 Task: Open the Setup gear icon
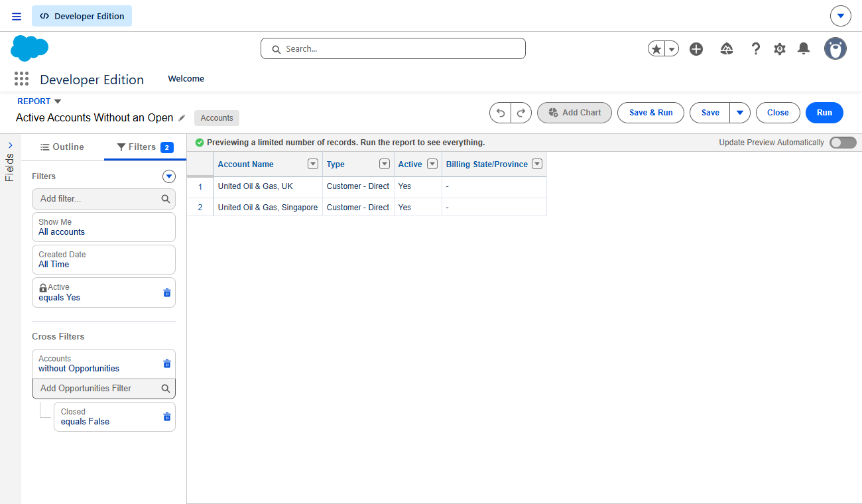coord(780,48)
